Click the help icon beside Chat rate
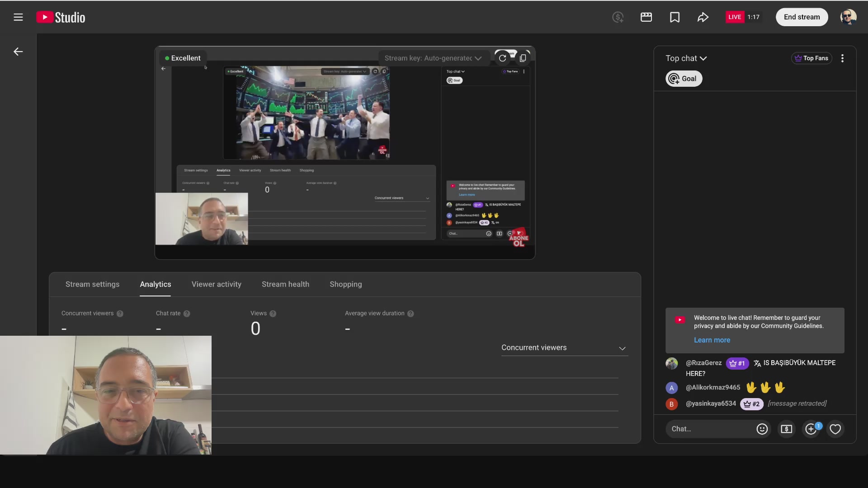 pos(187,314)
